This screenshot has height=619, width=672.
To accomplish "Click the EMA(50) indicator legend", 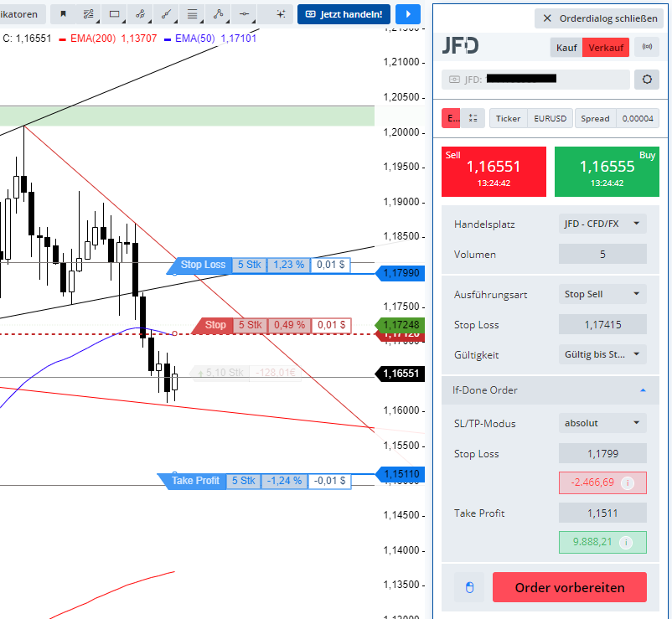I will coord(210,39).
